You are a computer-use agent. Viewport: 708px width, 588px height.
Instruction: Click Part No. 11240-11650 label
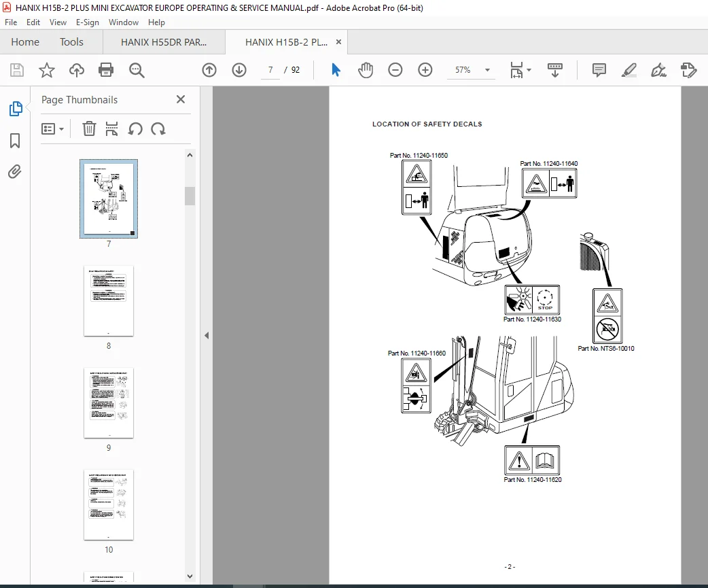coord(419,156)
